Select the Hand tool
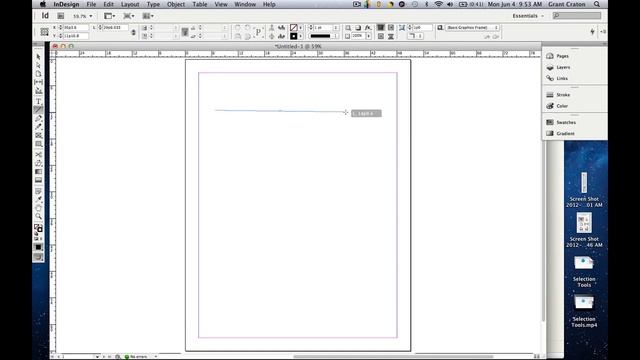This screenshot has height=360, width=640. pyautogui.click(x=38, y=208)
